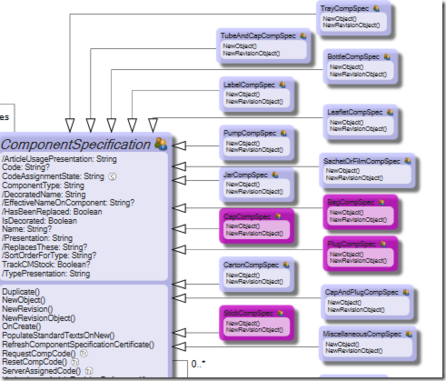446x381 pixels.
Task: Select NewRevisionObject() in CartonCompSpec
Action: (254, 282)
